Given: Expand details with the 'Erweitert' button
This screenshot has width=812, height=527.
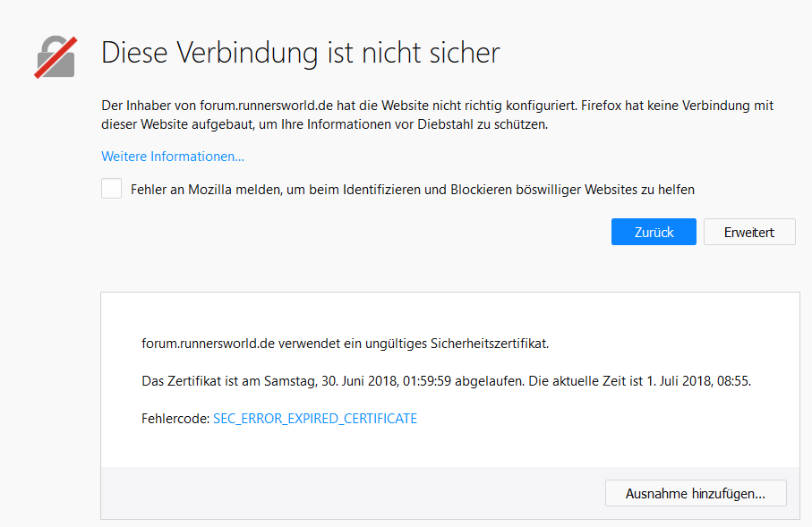Looking at the screenshot, I should 749,232.
